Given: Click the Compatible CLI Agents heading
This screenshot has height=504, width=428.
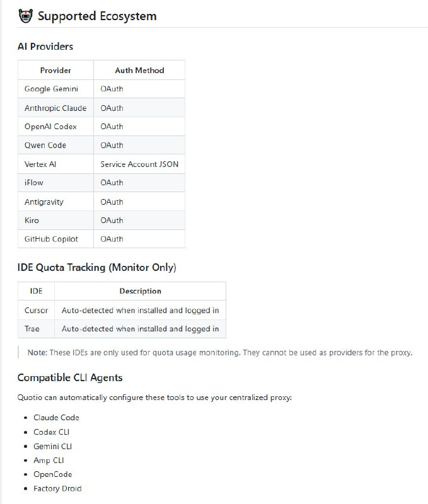Looking at the screenshot, I should tap(70, 377).
